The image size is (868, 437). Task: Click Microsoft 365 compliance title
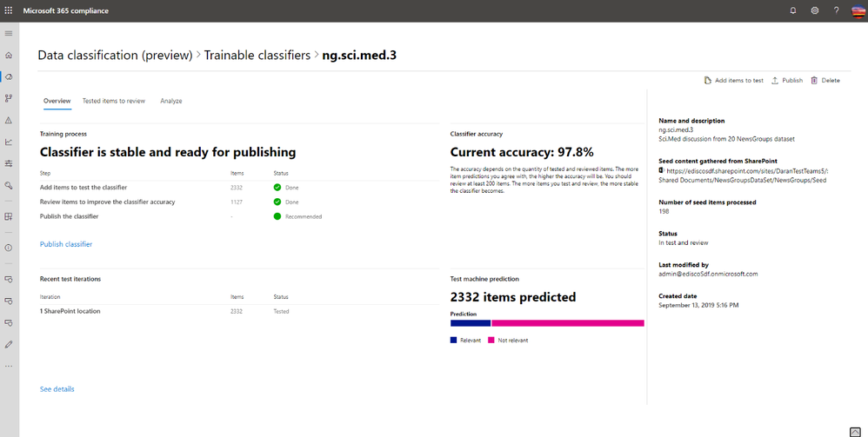click(x=66, y=10)
